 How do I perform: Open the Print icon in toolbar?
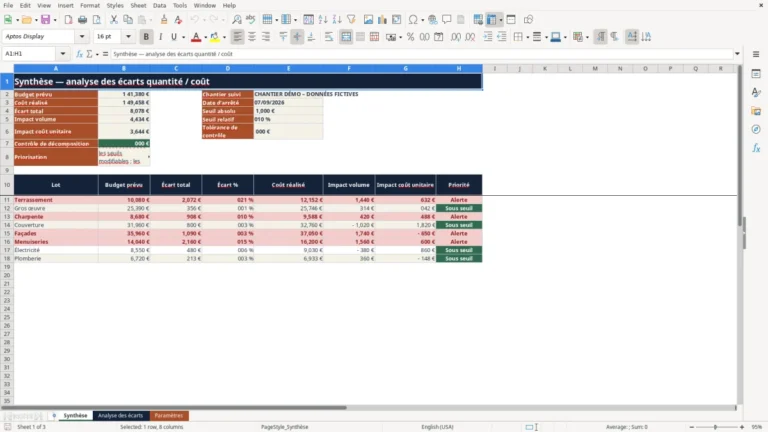click(x=82, y=20)
